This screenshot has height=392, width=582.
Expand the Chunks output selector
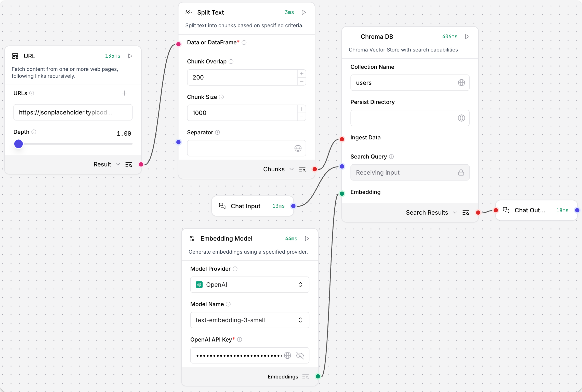point(291,169)
